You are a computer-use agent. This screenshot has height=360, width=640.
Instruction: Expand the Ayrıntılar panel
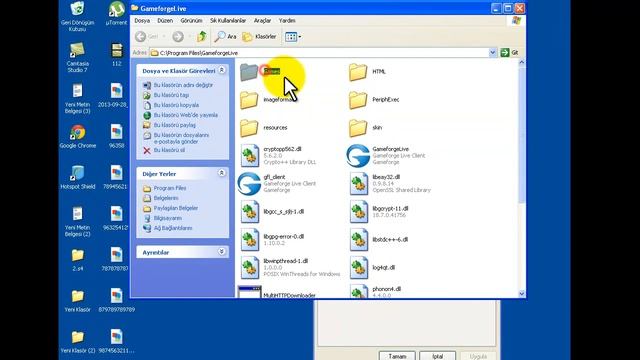(222, 251)
